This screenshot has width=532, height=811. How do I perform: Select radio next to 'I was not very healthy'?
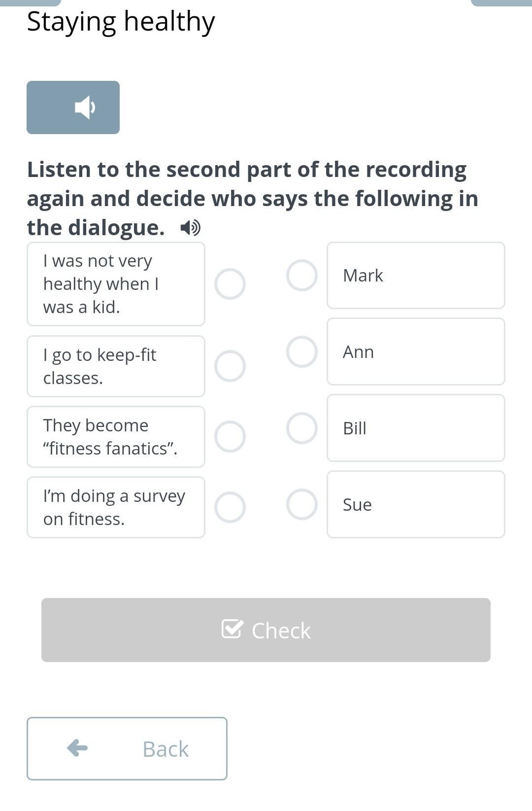(x=230, y=284)
